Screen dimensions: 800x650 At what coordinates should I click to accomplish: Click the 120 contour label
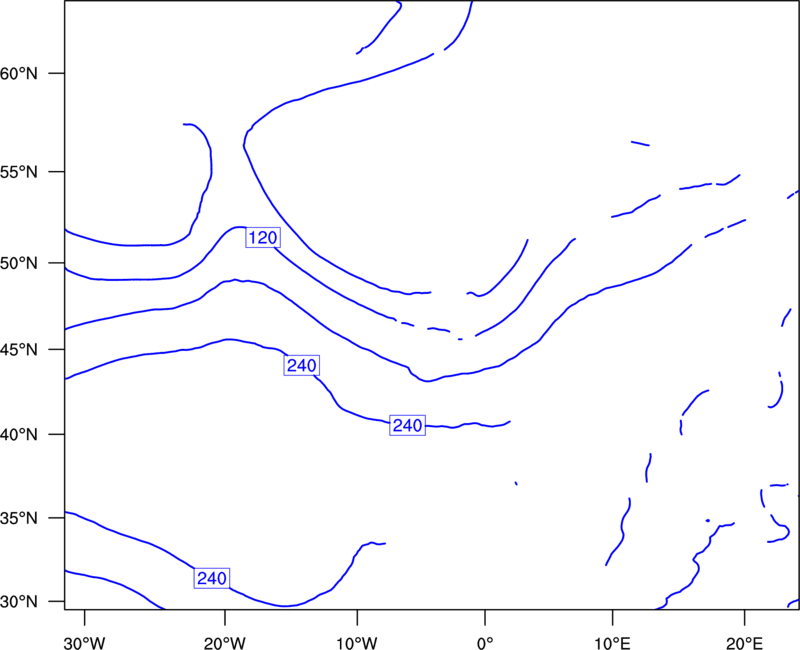[263, 238]
